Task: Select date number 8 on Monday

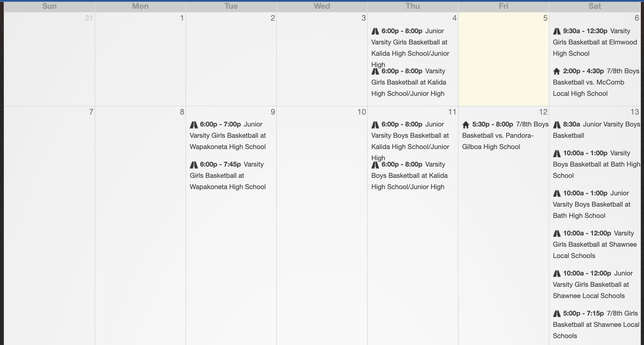Action: coord(182,112)
